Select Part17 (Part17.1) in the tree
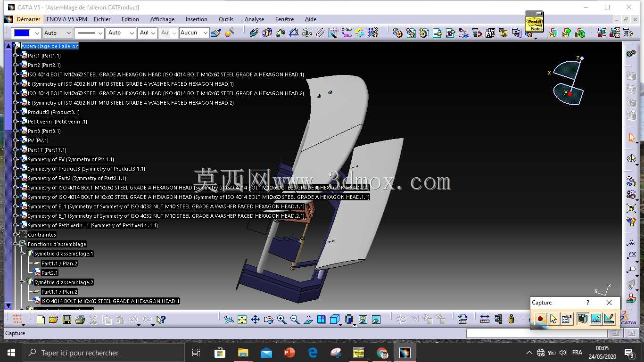This screenshot has width=644, height=362. click(47, 150)
